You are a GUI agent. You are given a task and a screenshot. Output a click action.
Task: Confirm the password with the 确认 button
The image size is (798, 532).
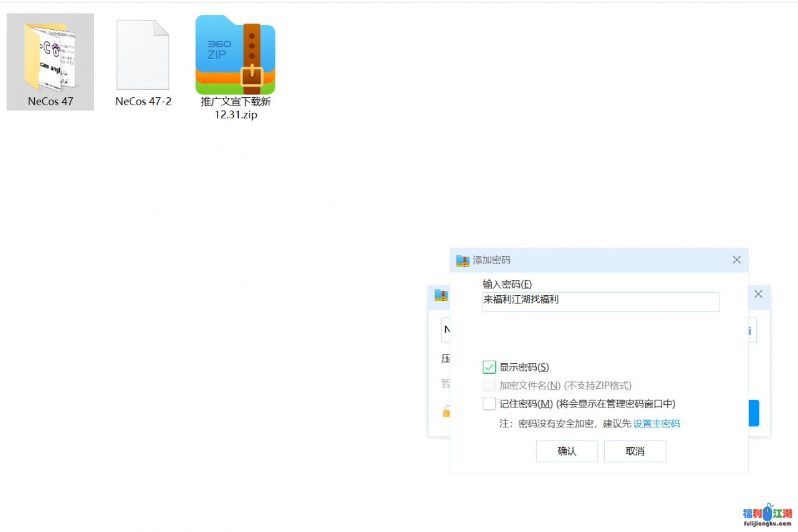[567, 451]
